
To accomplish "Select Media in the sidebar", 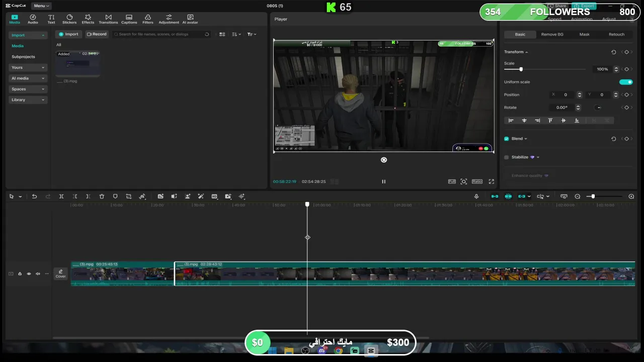I will coord(18,46).
